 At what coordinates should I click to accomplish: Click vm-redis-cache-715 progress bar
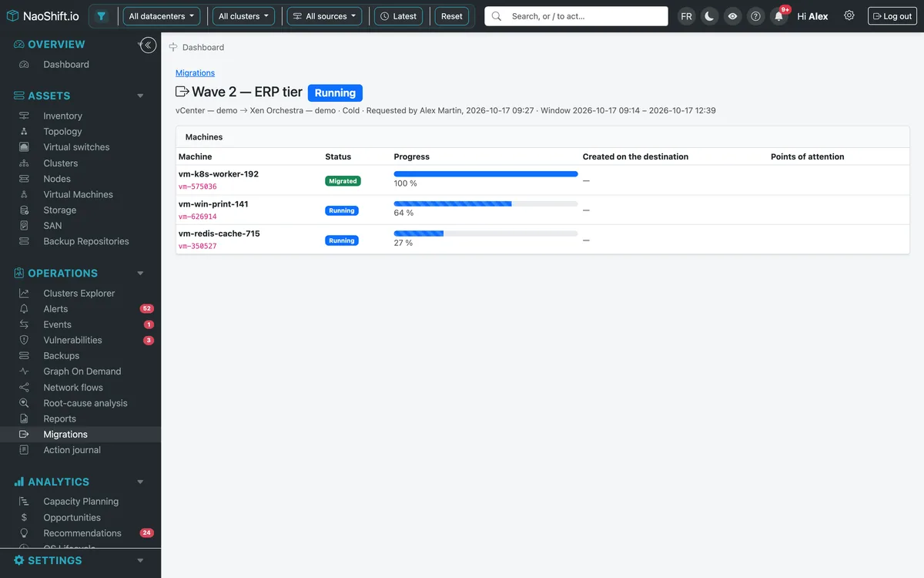tap(486, 234)
